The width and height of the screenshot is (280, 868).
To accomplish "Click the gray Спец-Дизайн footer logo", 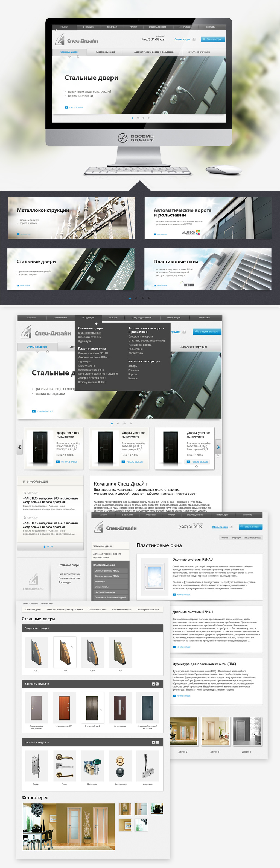I will click(33, 582).
